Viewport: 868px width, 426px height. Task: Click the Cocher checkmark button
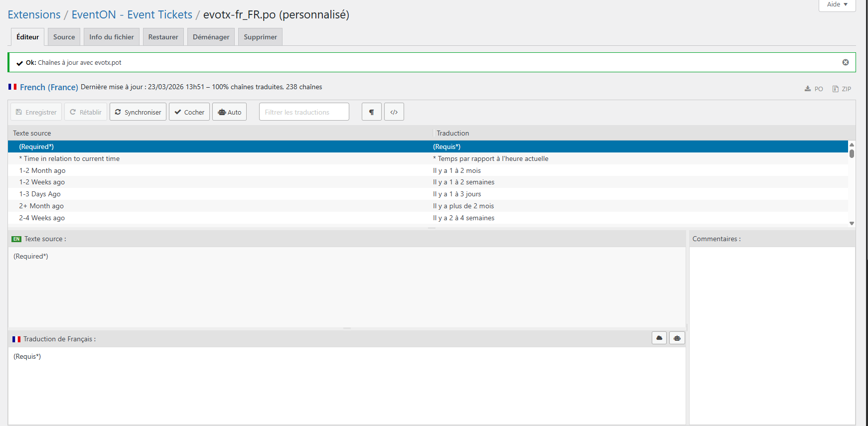click(x=189, y=112)
